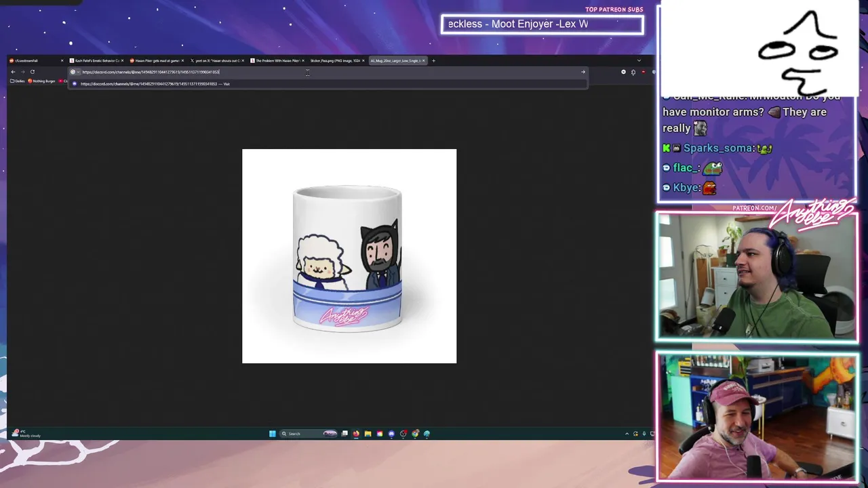Show hidden system tray icons
This screenshot has height=488, width=868.
[x=627, y=434]
